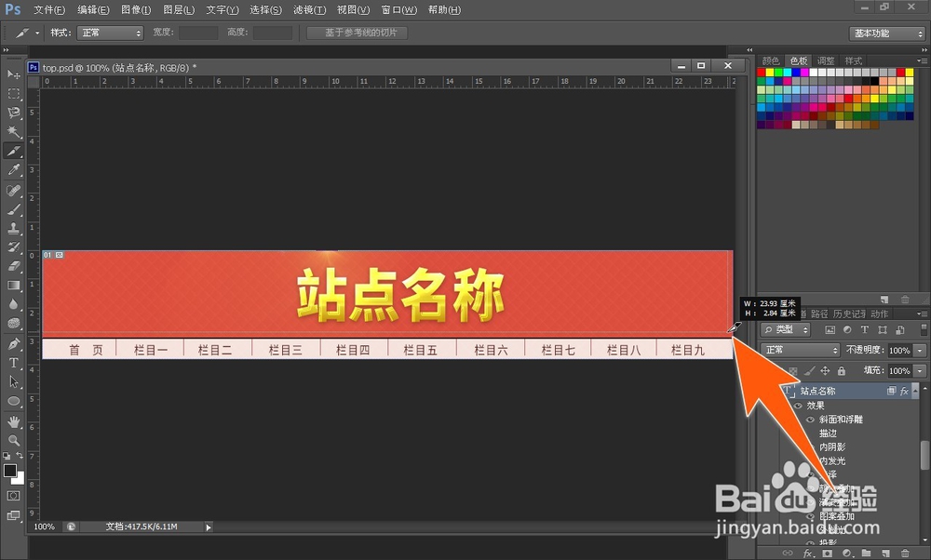The height and width of the screenshot is (560, 931).
Task: Open the 图像(I) menu
Action: point(136,10)
